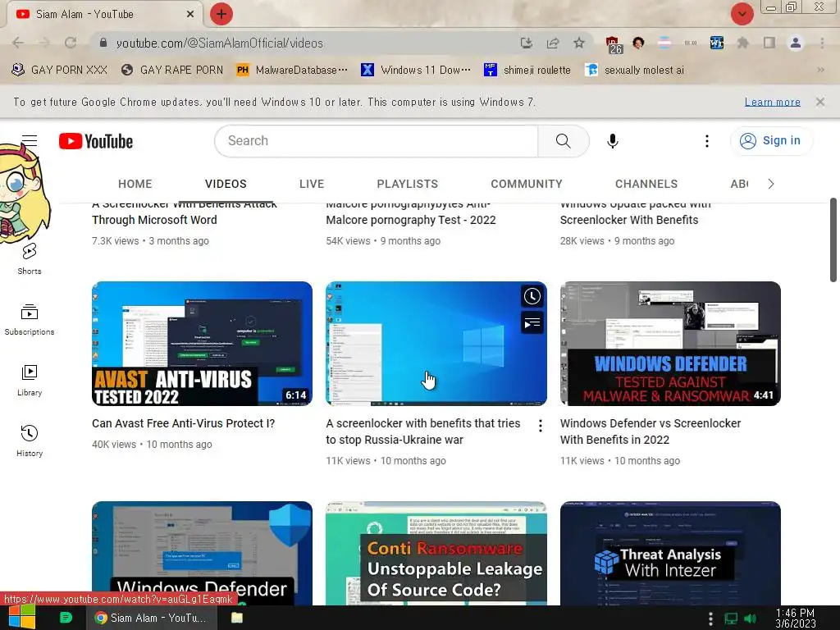Activate voice search microphone
This screenshot has height=630, width=840.
pos(612,141)
